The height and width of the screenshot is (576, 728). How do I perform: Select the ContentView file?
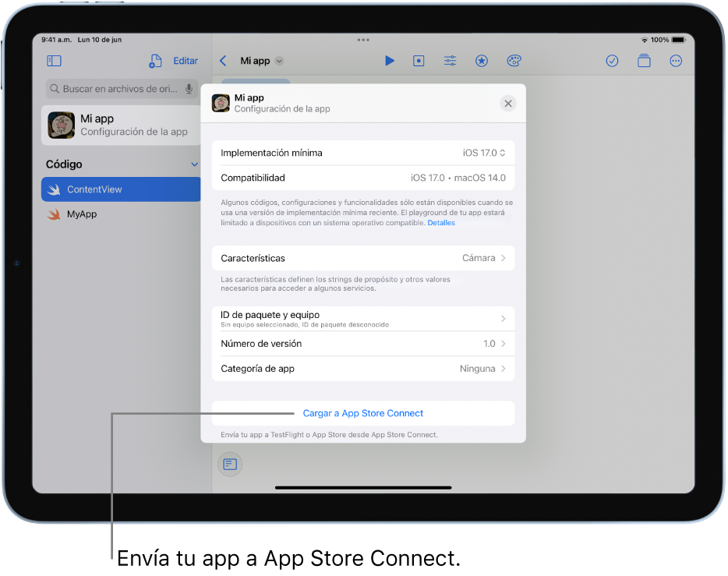point(121,189)
